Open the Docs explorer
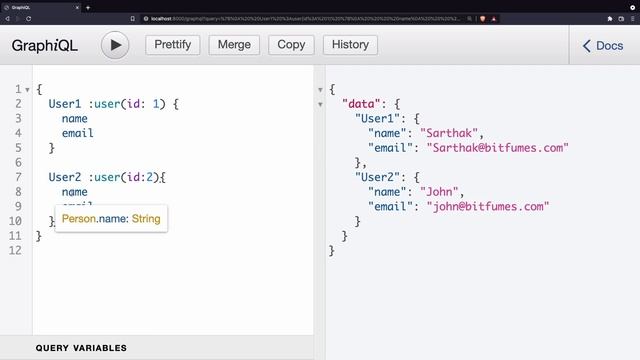This screenshot has width=640, height=360. 603,46
